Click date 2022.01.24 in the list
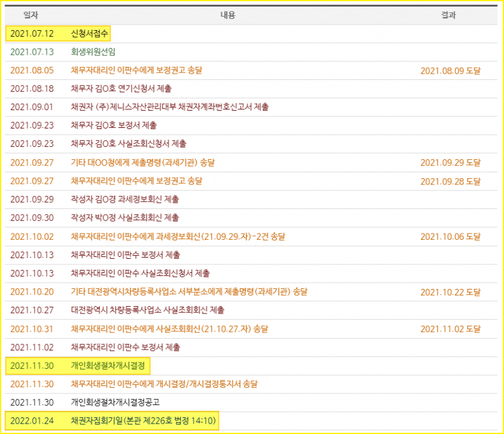 point(32,421)
